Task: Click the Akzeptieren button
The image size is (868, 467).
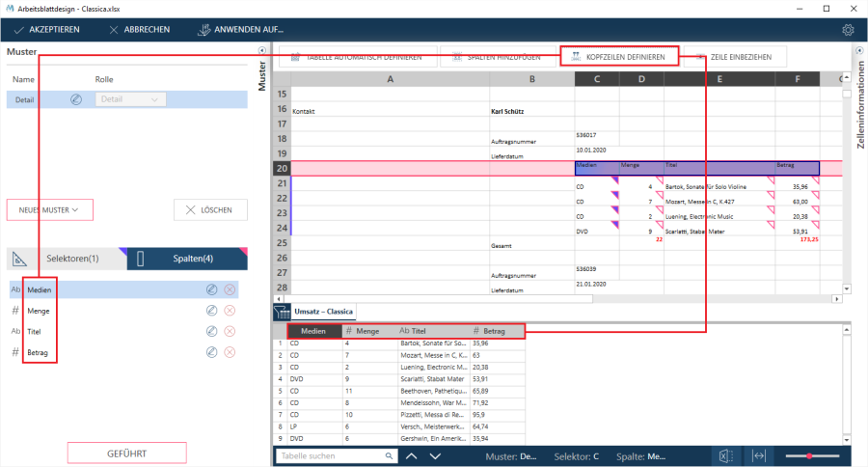Action: pos(46,30)
